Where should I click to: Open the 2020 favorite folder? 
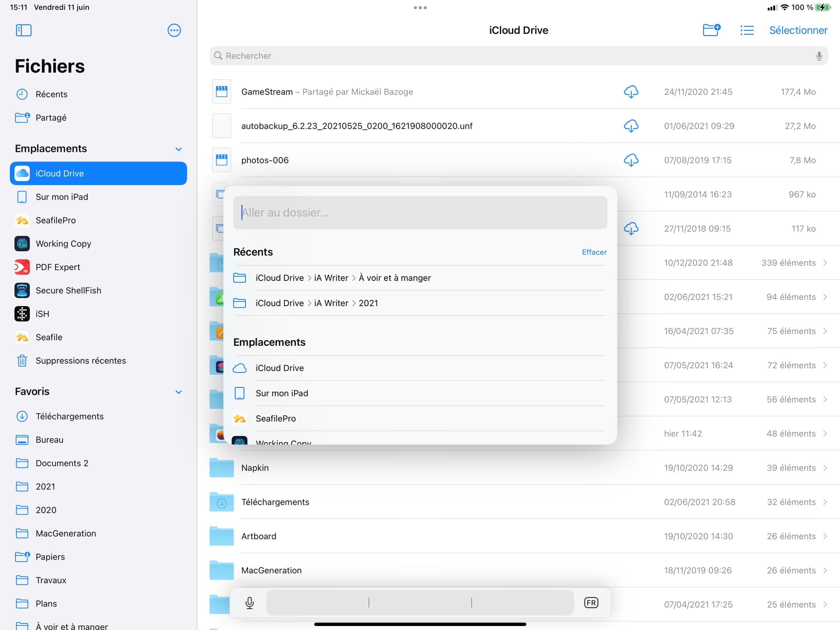click(x=98, y=510)
